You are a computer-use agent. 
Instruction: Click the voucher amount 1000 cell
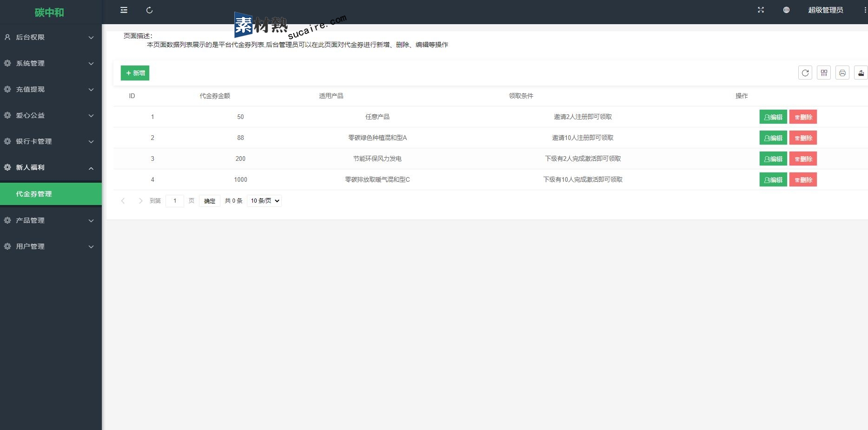point(240,179)
